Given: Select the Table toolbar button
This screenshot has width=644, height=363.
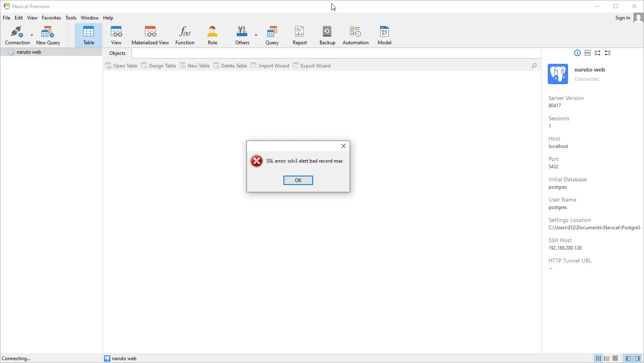Looking at the screenshot, I should (89, 35).
